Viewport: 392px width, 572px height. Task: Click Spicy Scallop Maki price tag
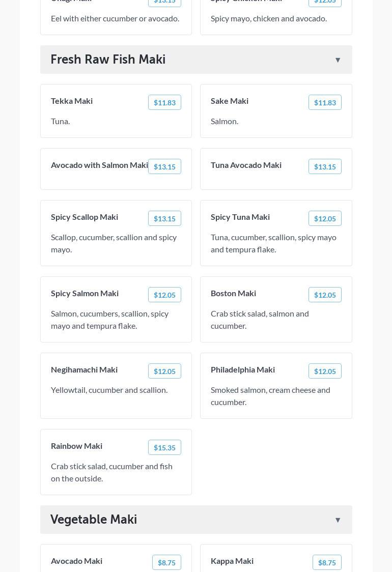[x=164, y=219]
